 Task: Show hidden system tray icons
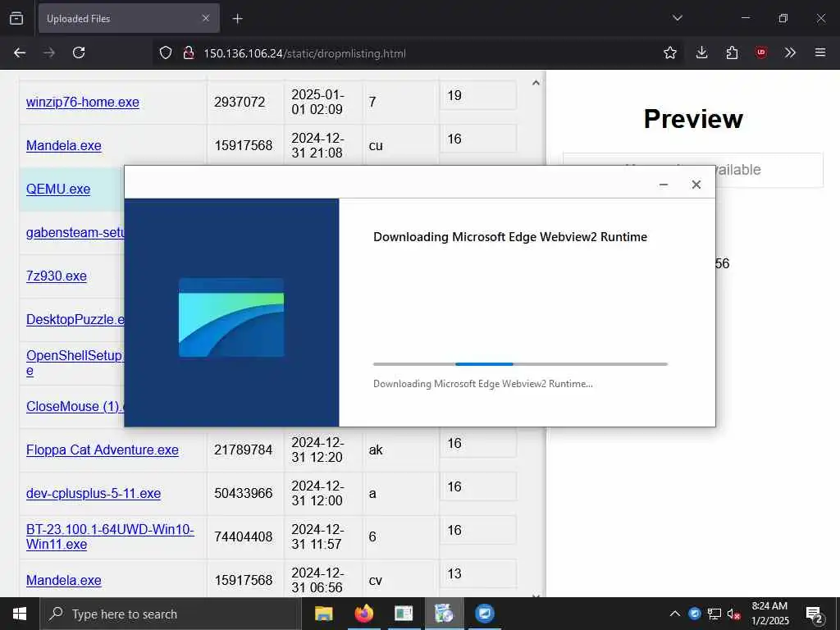point(675,614)
